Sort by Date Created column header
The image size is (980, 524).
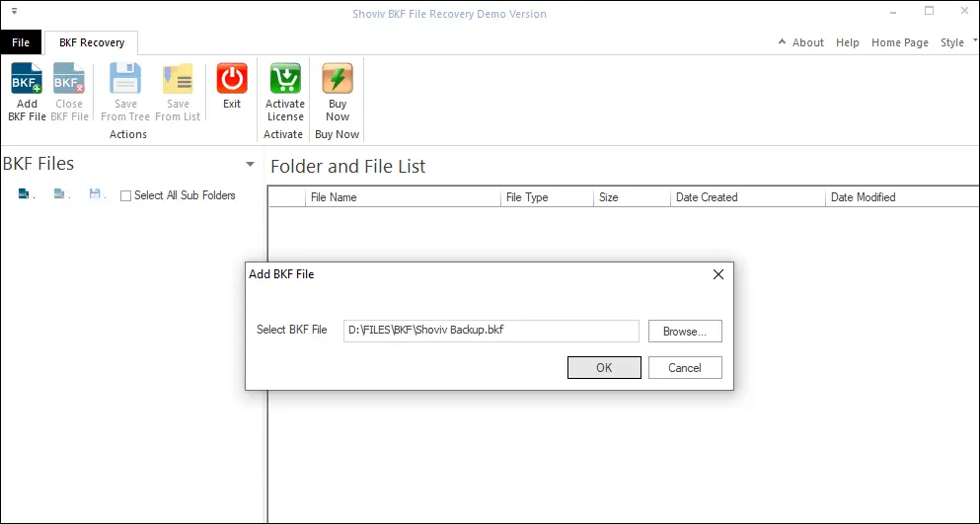point(748,197)
